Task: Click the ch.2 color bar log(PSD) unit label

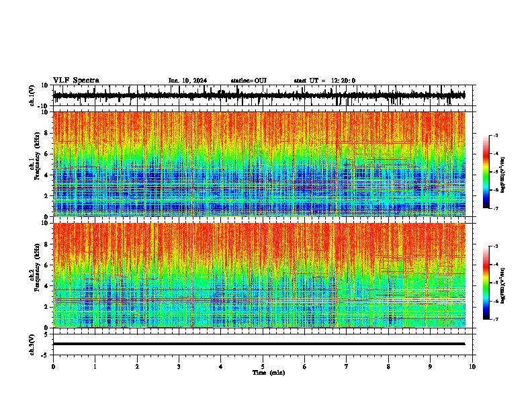Action: 503,285
